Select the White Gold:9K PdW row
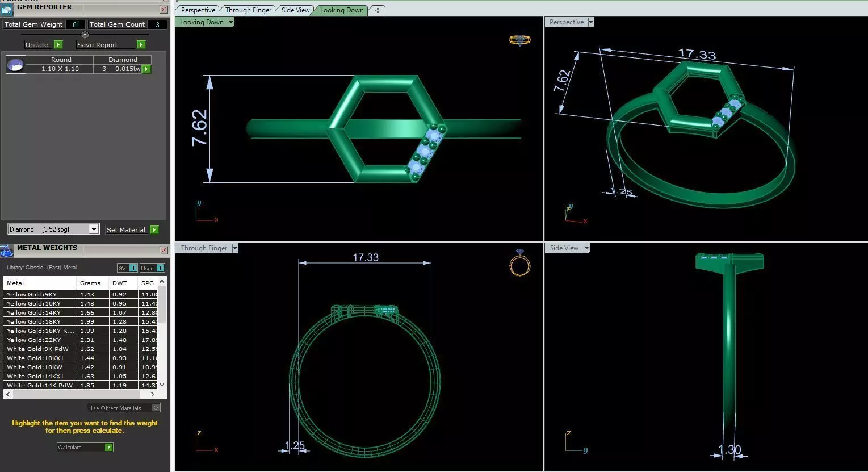The image size is (868, 472). pyautogui.click(x=81, y=349)
